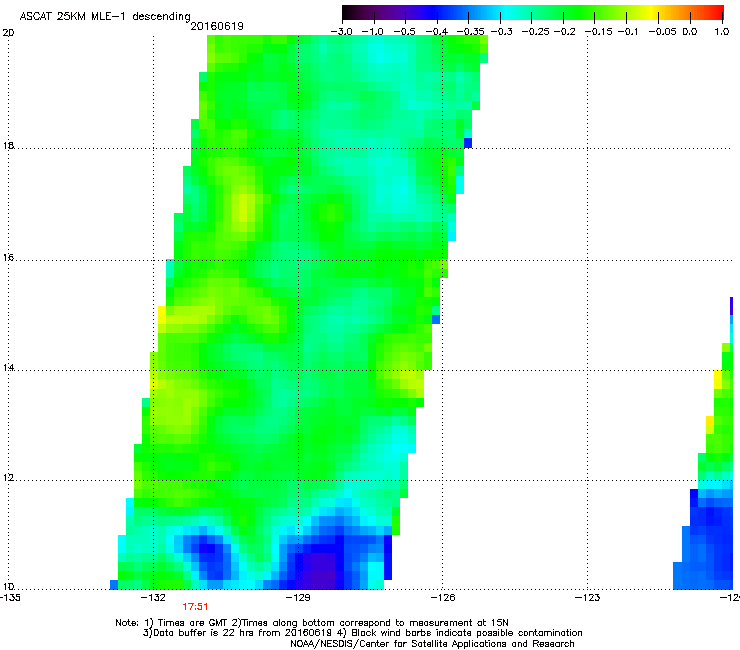740x650 pixels.
Task: Click the yellow-green patch in the swath near 17N
Action: click(244, 208)
